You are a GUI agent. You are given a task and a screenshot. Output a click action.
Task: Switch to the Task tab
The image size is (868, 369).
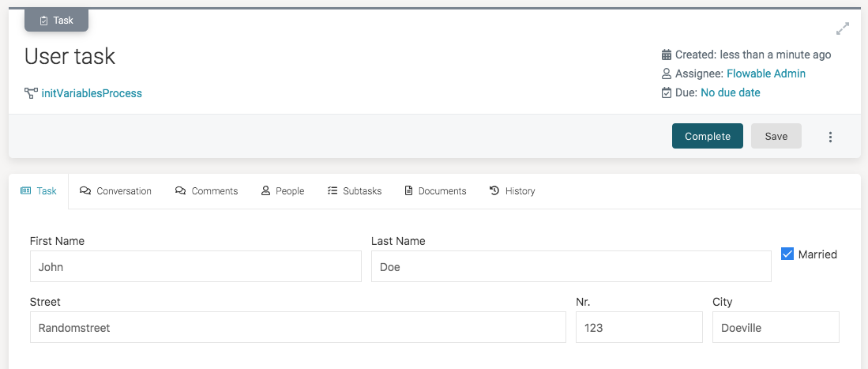(x=39, y=191)
